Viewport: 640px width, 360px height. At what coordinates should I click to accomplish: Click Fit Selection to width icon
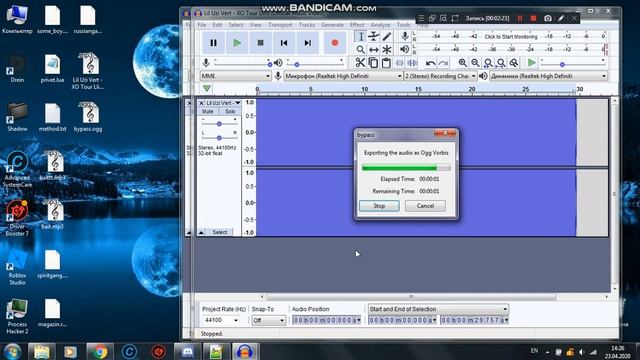coord(488,63)
